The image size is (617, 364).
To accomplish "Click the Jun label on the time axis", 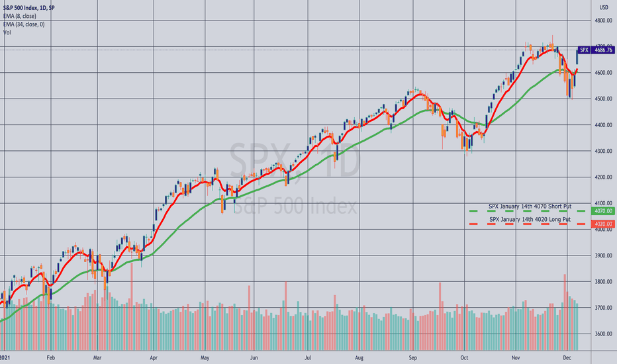I will click(254, 357).
